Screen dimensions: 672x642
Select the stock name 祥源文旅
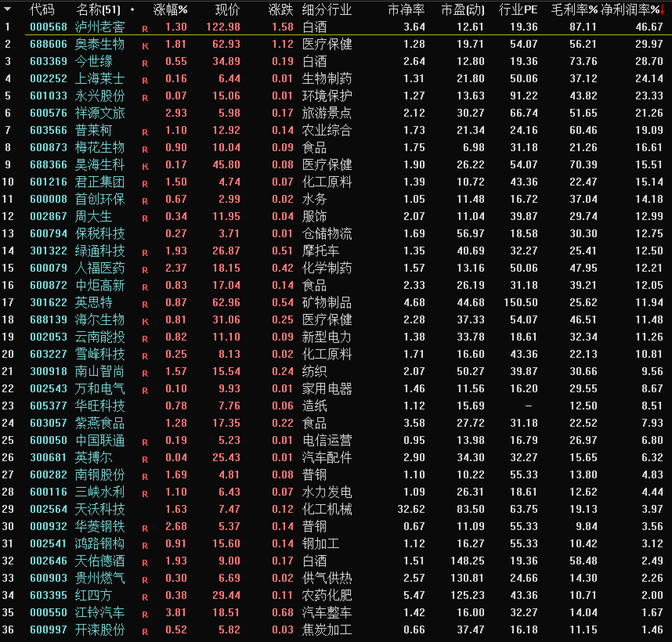(x=100, y=113)
